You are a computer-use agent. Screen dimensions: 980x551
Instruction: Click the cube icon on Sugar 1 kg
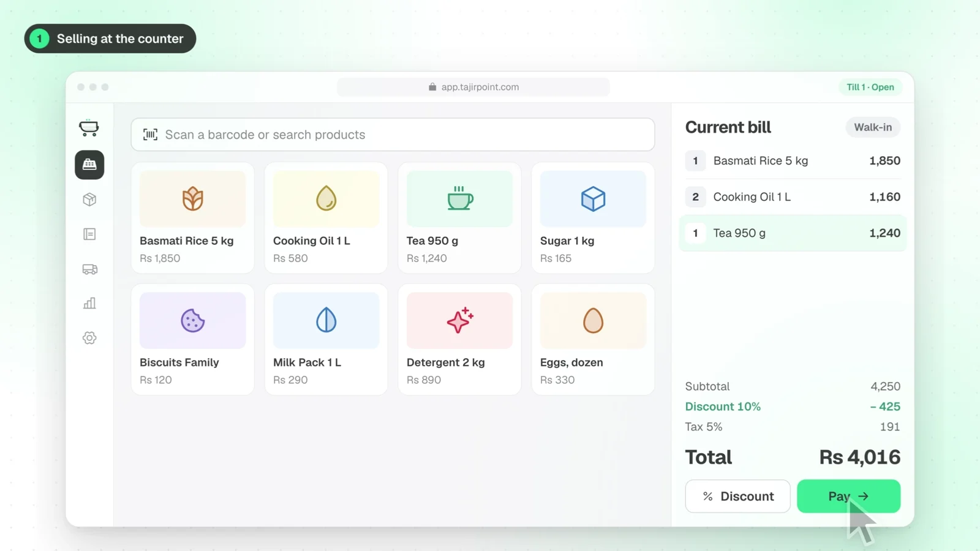pos(593,199)
